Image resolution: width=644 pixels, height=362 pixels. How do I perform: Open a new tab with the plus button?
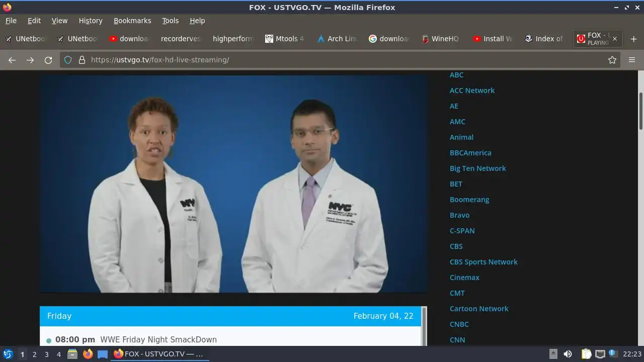(x=633, y=39)
